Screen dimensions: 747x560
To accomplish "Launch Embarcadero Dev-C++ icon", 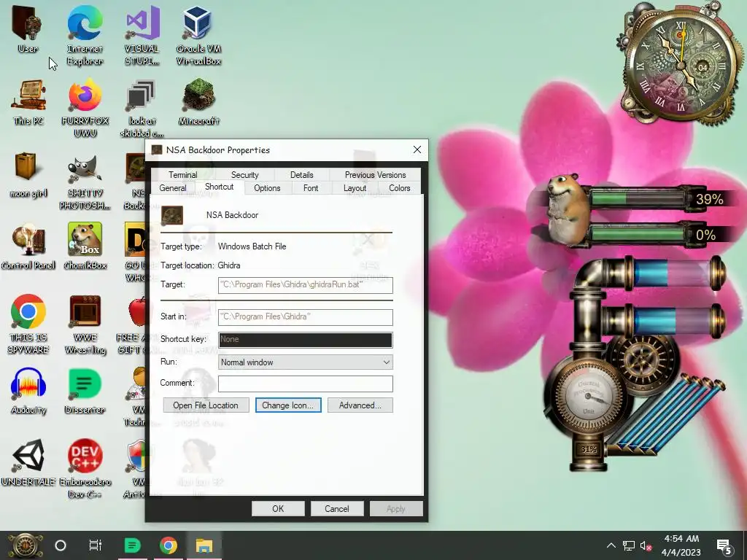I will coord(85,469).
